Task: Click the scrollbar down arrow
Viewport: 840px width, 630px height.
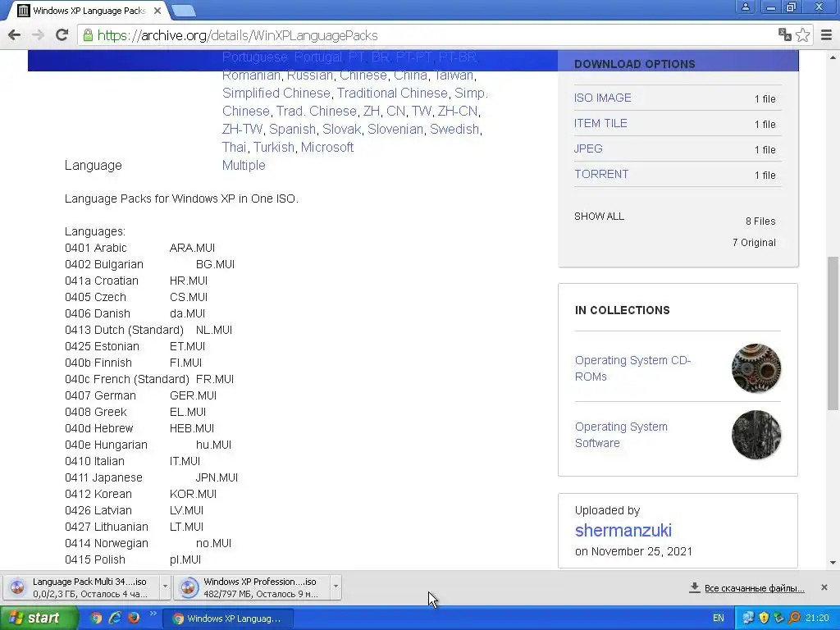Action: click(x=833, y=563)
